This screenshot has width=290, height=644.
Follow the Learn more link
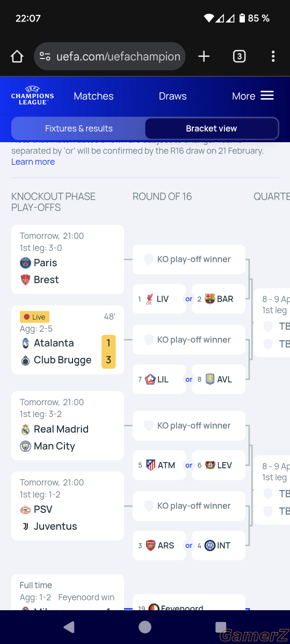tap(33, 162)
